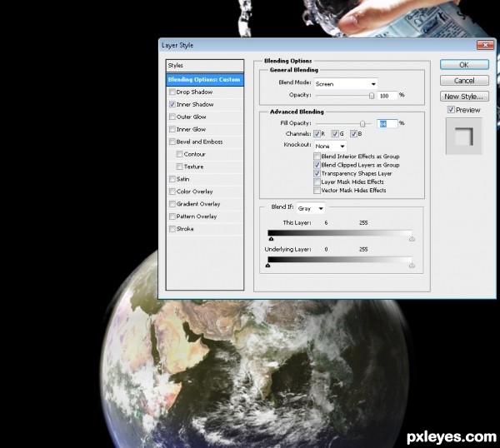Open the New Style dialog
500x448 pixels.
464,97
